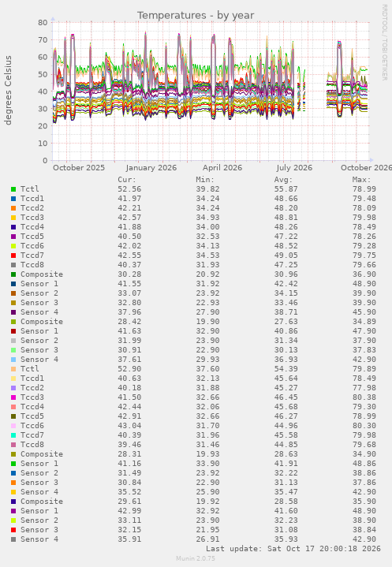This screenshot has height=567, width=392.
Task: Click the 'Sensor 2' label in the 31.99 row
Action: (39, 341)
